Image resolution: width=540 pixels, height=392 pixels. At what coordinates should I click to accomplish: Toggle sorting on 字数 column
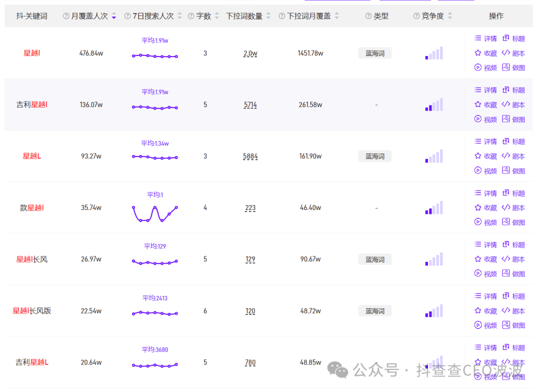(216, 16)
